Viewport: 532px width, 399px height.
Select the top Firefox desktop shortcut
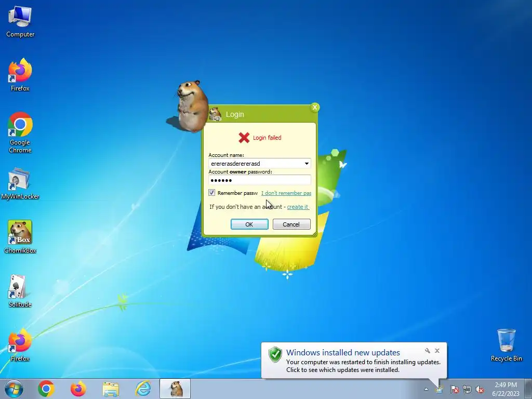click(x=20, y=75)
